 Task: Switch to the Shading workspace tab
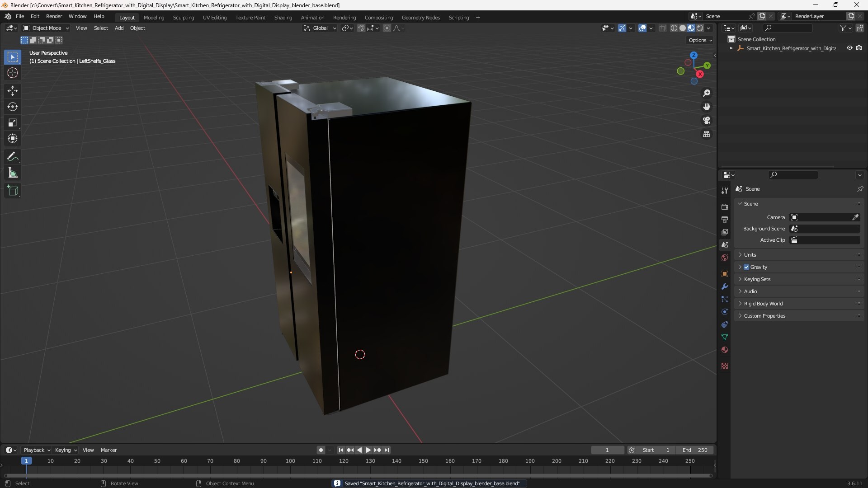pyautogui.click(x=283, y=17)
